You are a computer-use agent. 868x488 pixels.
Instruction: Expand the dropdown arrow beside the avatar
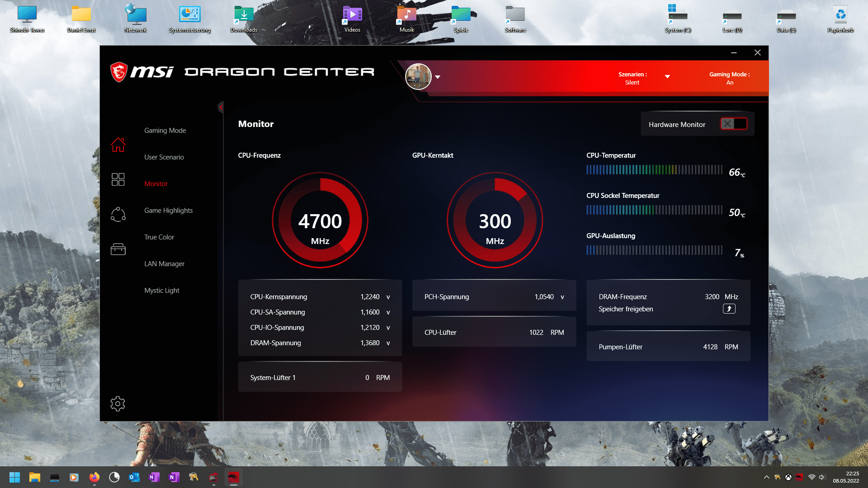click(438, 77)
